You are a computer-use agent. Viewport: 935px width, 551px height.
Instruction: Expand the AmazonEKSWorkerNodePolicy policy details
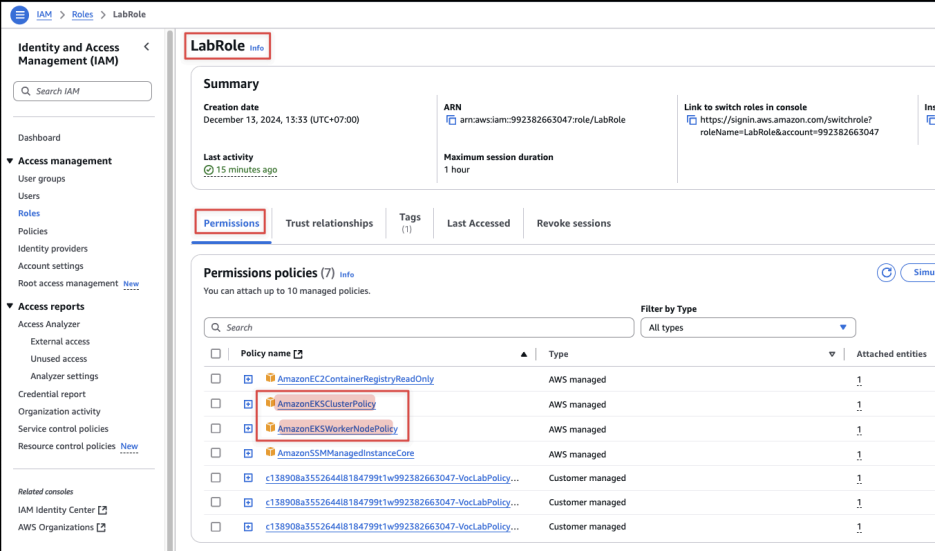click(248, 429)
